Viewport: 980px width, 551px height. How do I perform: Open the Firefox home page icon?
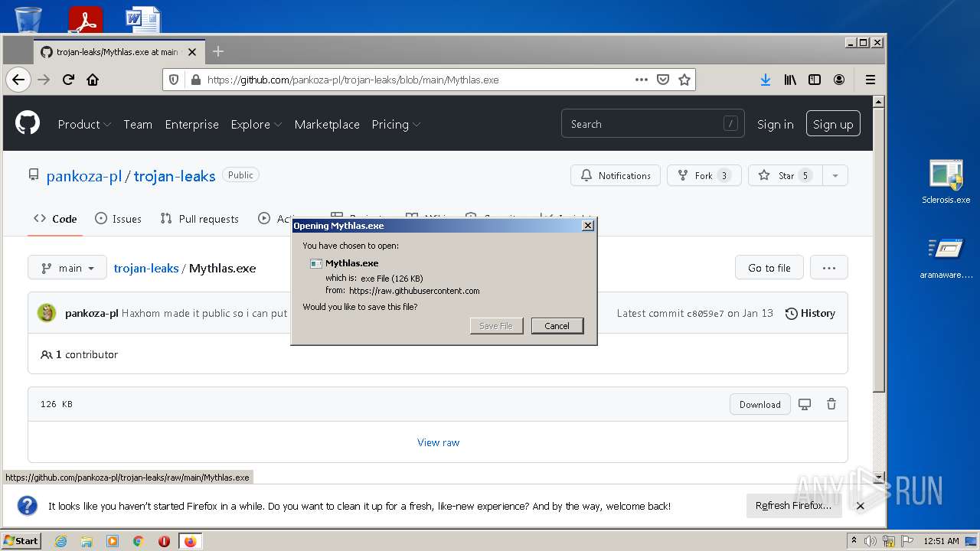[93, 80]
